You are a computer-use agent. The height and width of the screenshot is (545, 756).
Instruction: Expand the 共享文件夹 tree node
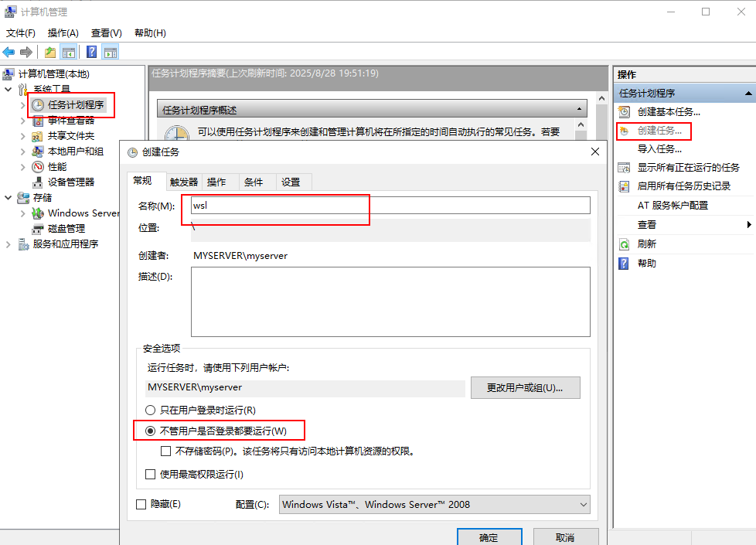coord(22,137)
